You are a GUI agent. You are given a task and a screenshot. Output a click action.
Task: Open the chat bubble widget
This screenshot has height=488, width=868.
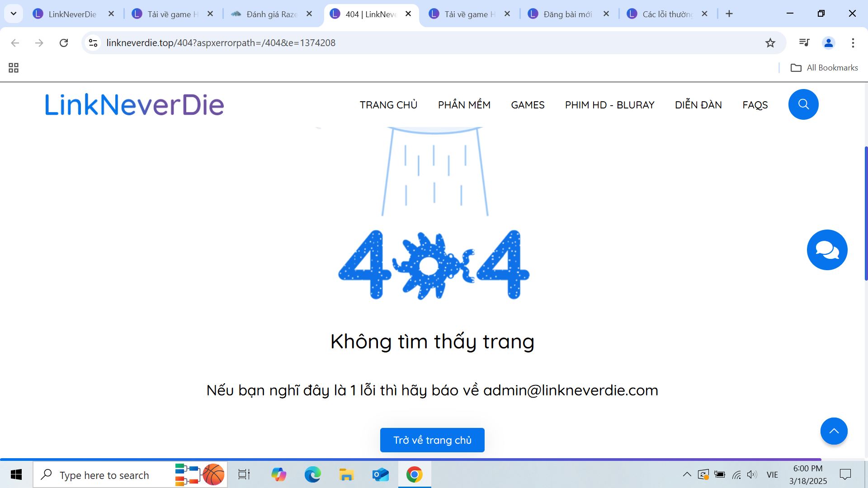[827, 249]
